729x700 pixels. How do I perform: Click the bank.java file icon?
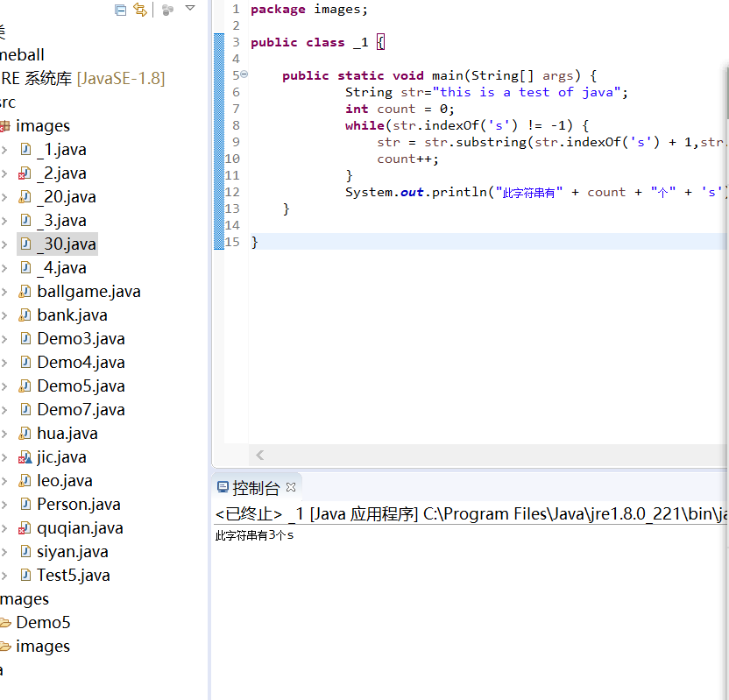pyautogui.click(x=25, y=315)
